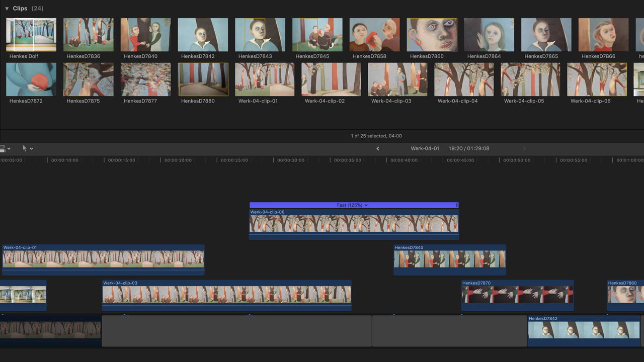
Task: Open the tool selection dropdown chevron
Action: 31,149
